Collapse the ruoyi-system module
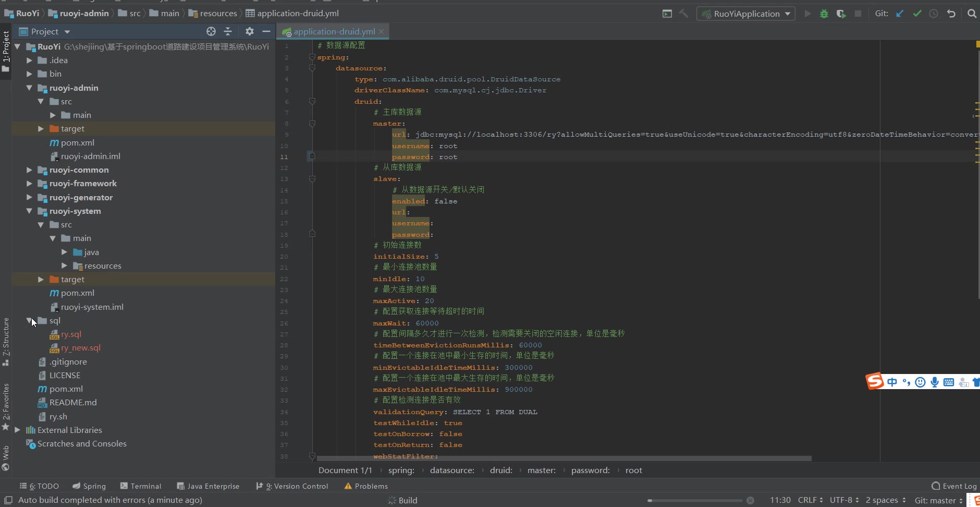The image size is (980, 507). click(29, 211)
